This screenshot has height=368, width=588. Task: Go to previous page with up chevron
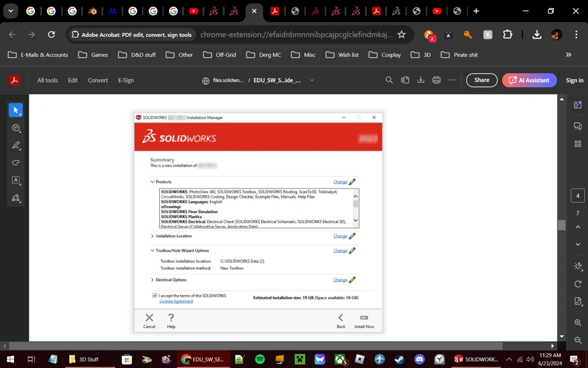(x=578, y=227)
